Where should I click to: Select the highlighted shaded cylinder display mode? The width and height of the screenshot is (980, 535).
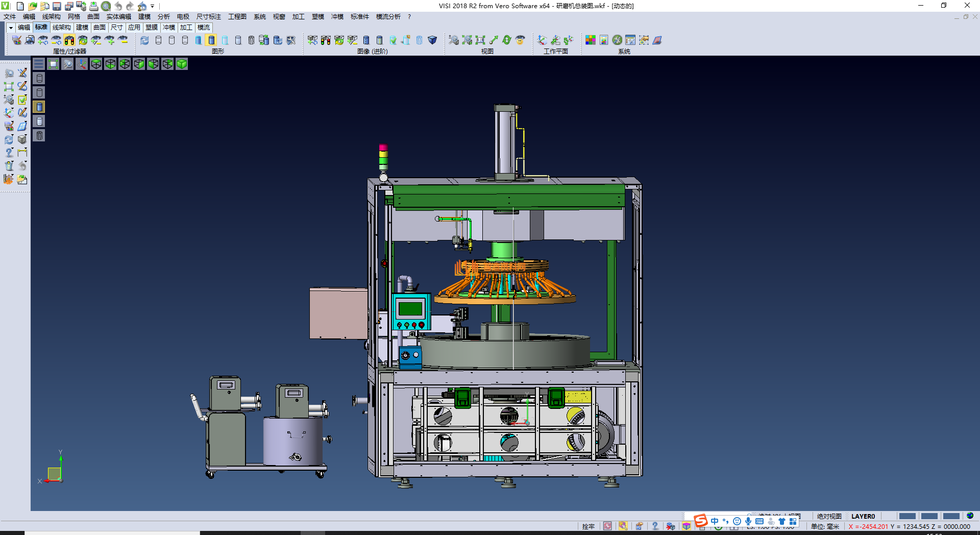[211, 40]
